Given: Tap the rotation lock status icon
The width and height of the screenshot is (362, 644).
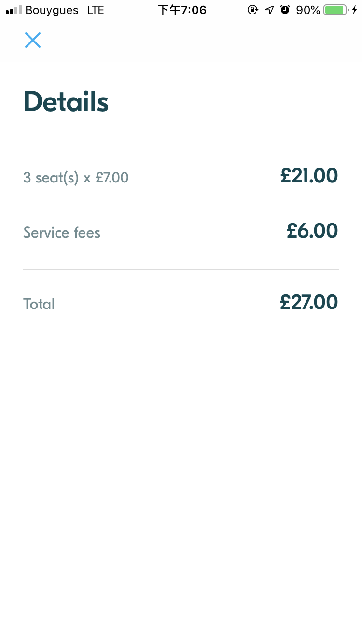Looking at the screenshot, I should 252,10.
